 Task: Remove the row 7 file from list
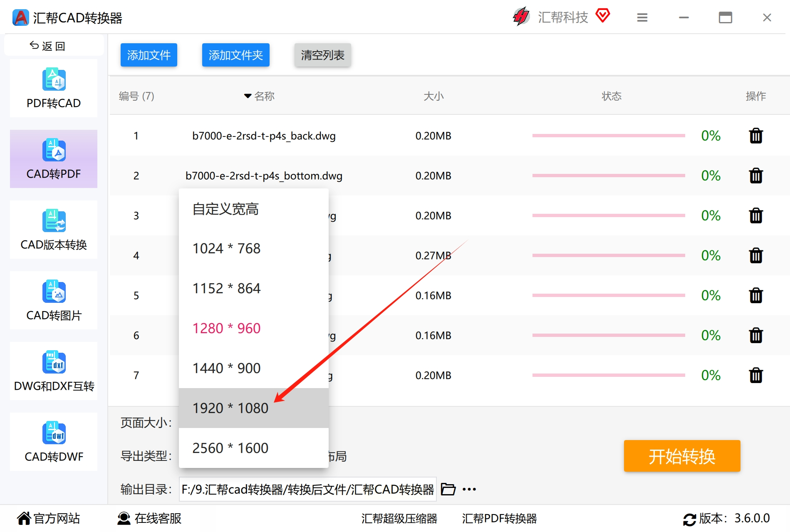click(756, 375)
